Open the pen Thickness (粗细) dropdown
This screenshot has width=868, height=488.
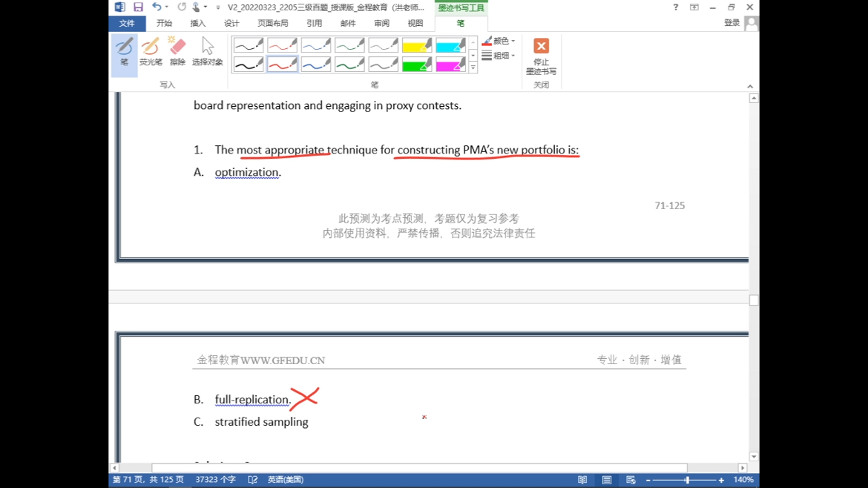499,56
